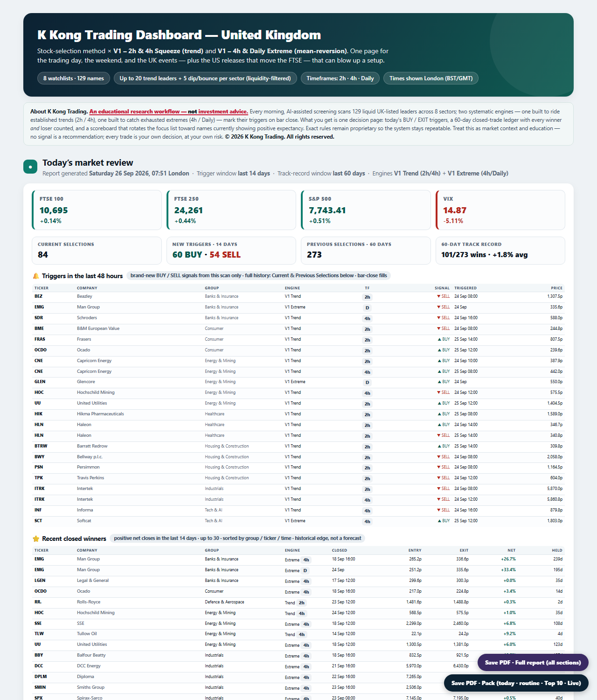Click 'Saturday 26 Sep 2026, 07:51 London' timestamp
This screenshot has width=597, height=700.
[x=139, y=173]
